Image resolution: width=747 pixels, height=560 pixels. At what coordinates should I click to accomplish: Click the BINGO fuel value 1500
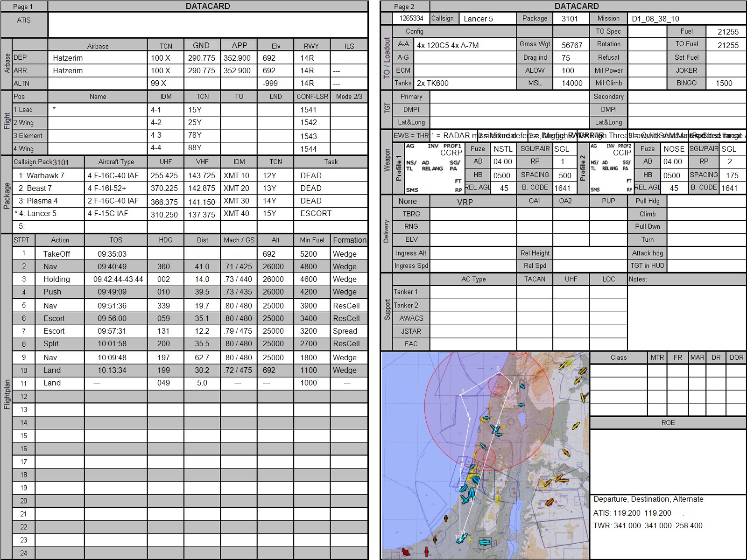tap(724, 83)
